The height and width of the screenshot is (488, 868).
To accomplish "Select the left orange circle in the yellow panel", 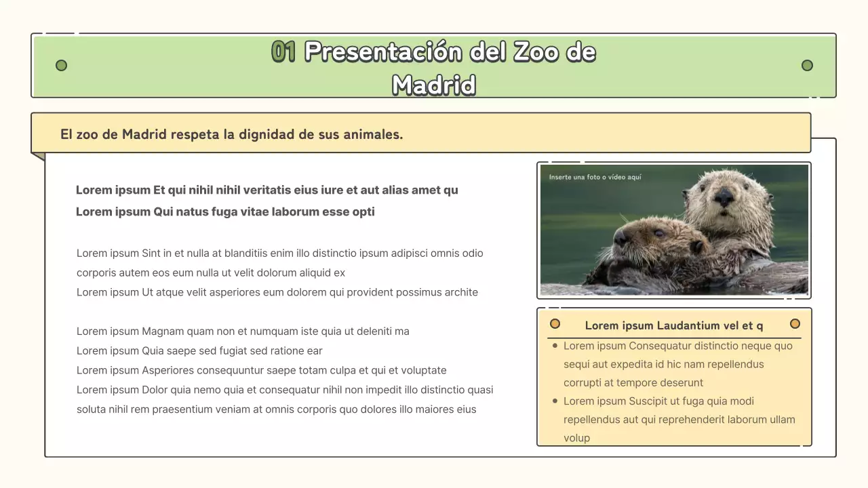I will click(555, 324).
